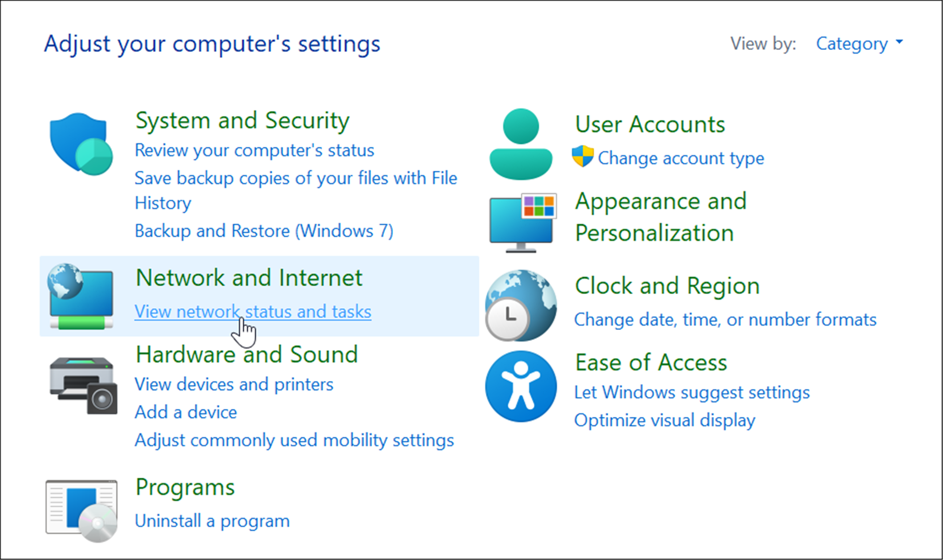Click the Ease of Access accessibility icon
The image size is (943, 560).
click(520, 386)
